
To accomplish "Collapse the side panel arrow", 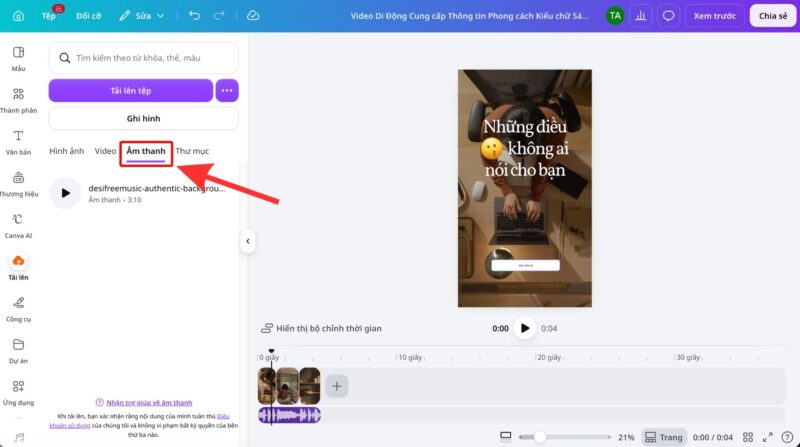I will pos(247,241).
